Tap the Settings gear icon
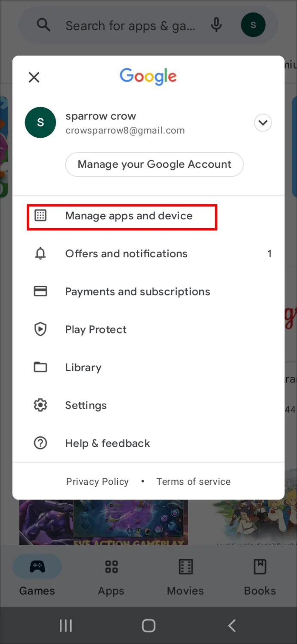 [x=40, y=405]
